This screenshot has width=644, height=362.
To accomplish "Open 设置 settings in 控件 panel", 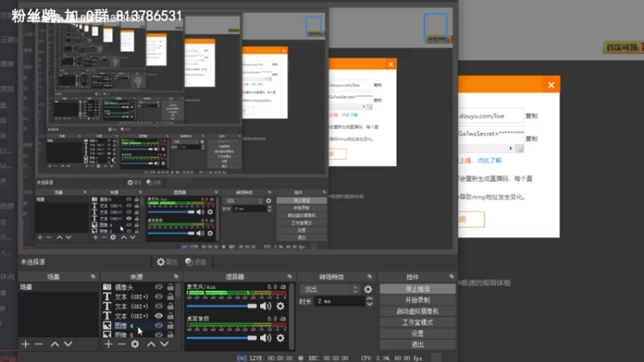I will [x=417, y=333].
